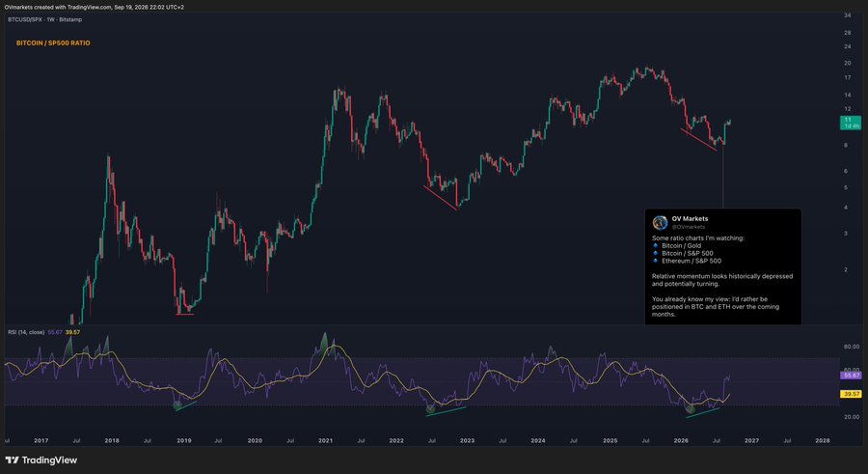Click price axis label 3

(846, 234)
